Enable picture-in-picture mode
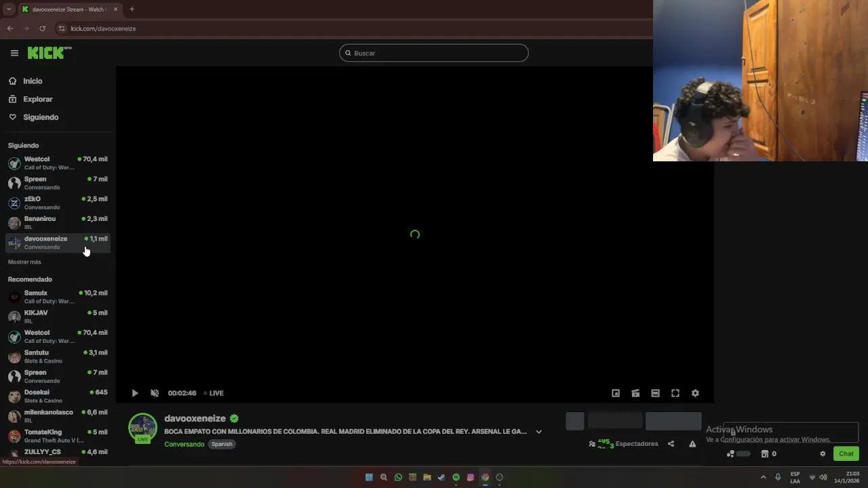 (616, 393)
